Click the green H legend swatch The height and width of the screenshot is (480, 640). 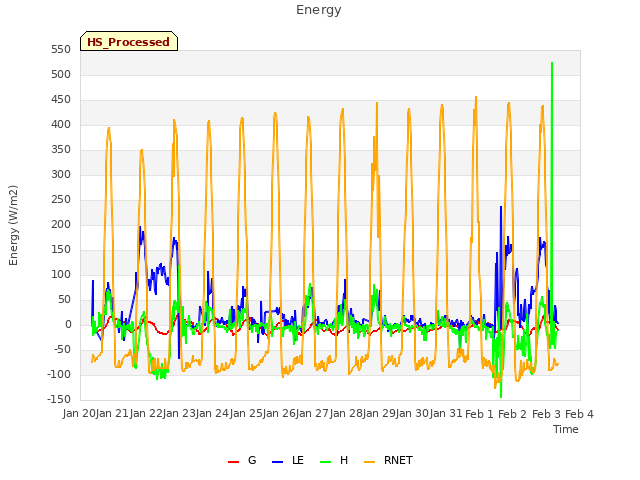point(325,462)
